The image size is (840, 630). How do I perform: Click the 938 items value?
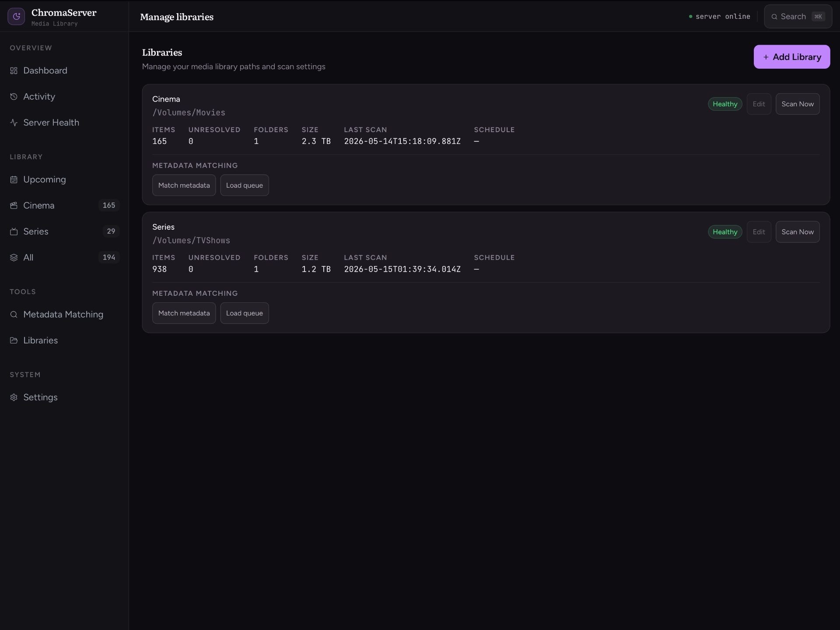click(x=159, y=269)
